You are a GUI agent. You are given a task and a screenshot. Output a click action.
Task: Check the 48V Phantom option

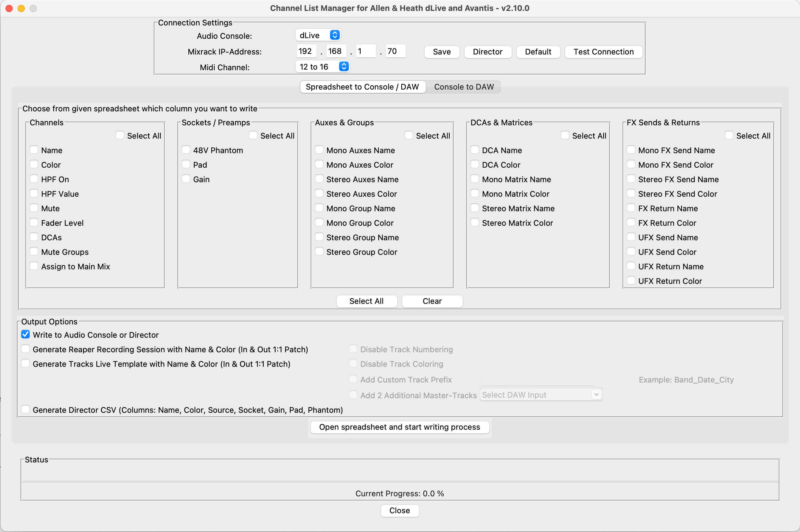click(x=186, y=150)
